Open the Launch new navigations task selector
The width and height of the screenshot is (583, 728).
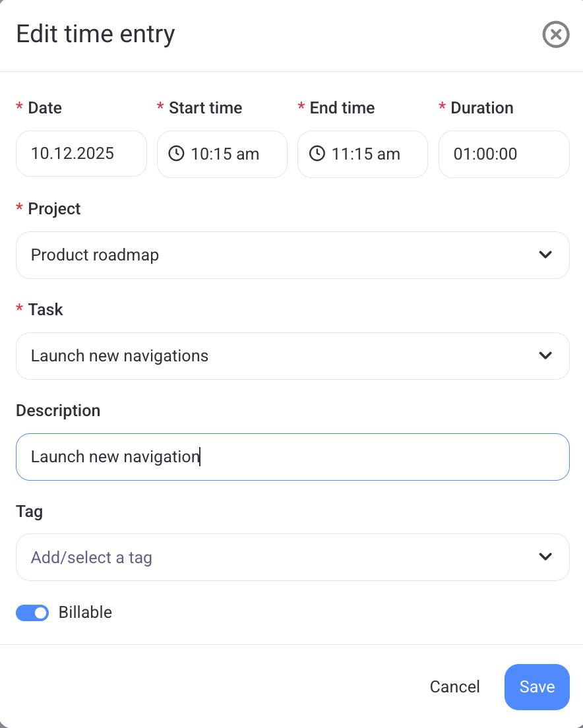tap(264, 355)
